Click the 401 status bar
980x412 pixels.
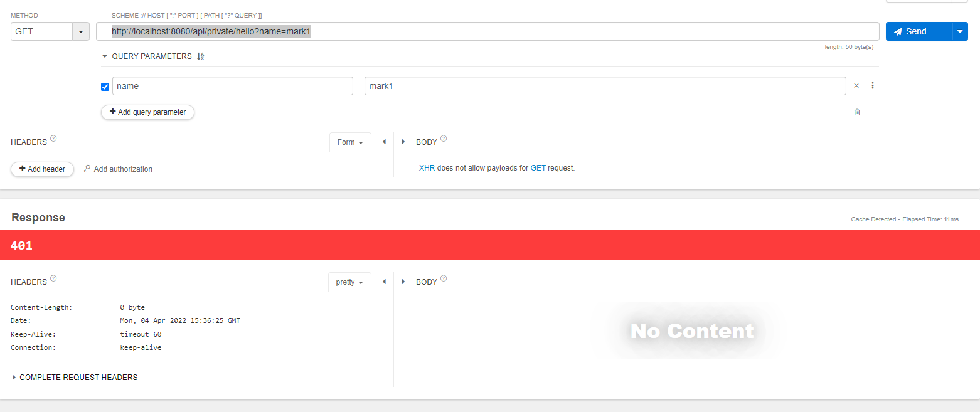click(x=490, y=245)
